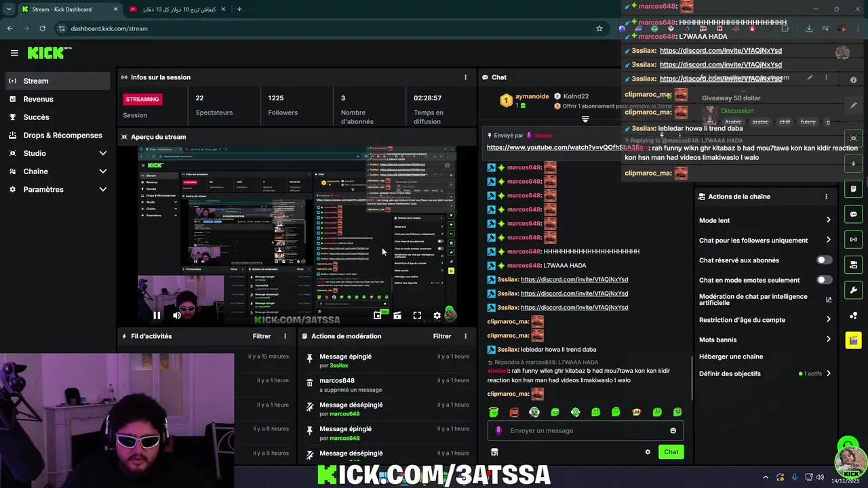868x488 pixels.
Task: Open stream preview settings gear
Action: [437, 315]
